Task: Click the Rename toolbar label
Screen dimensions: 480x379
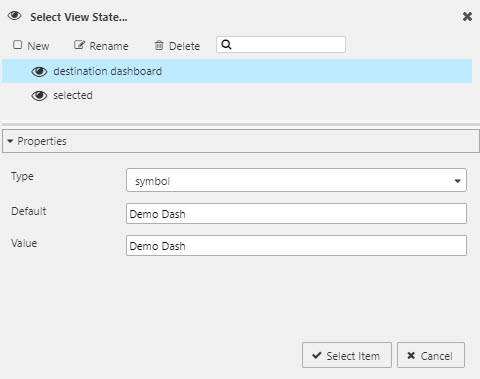Action: (x=109, y=46)
